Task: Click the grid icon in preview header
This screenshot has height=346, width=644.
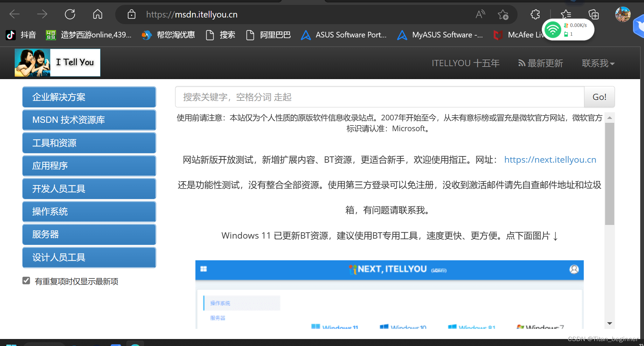Action: tap(203, 269)
